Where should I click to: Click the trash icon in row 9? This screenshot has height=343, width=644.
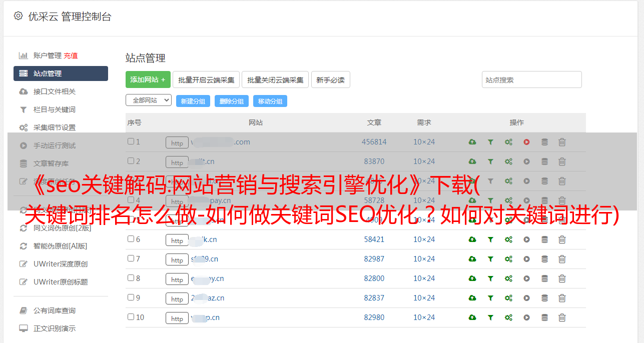[562, 298]
